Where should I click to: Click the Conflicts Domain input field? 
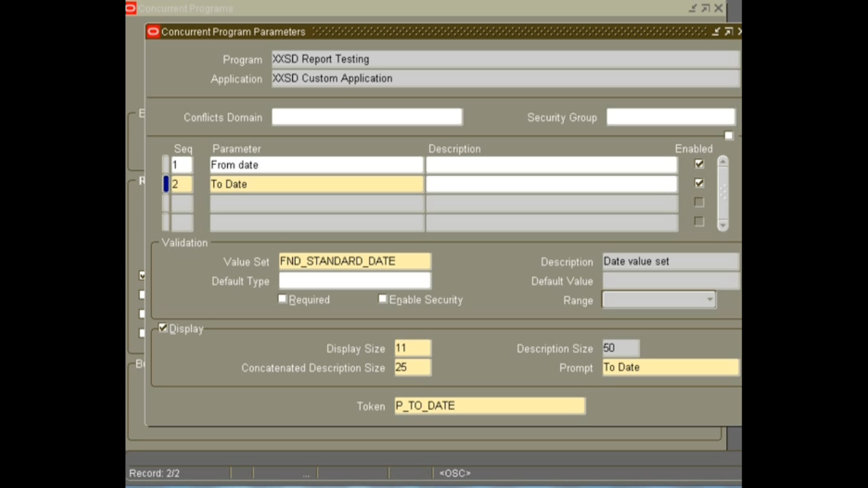(367, 117)
